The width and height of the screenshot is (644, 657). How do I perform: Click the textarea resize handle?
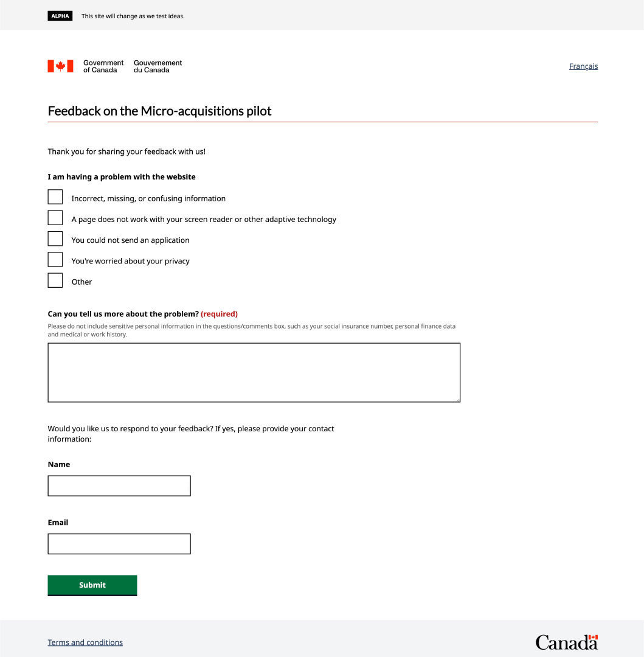pyautogui.click(x=457, y=399)
